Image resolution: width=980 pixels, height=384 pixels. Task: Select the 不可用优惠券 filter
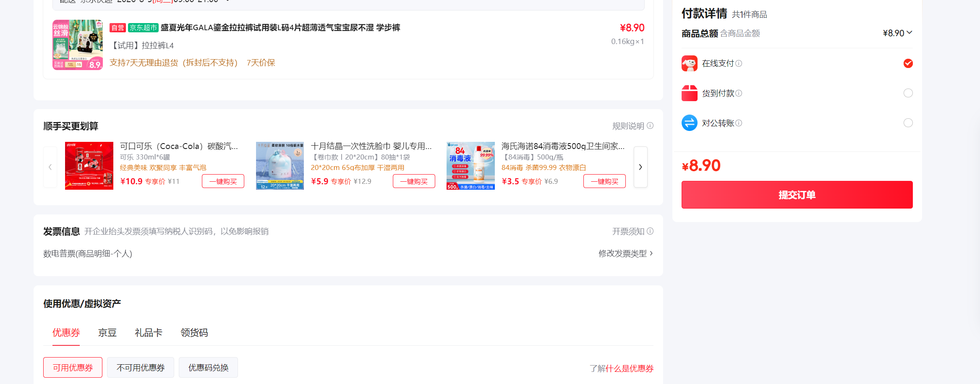(141, 368)
